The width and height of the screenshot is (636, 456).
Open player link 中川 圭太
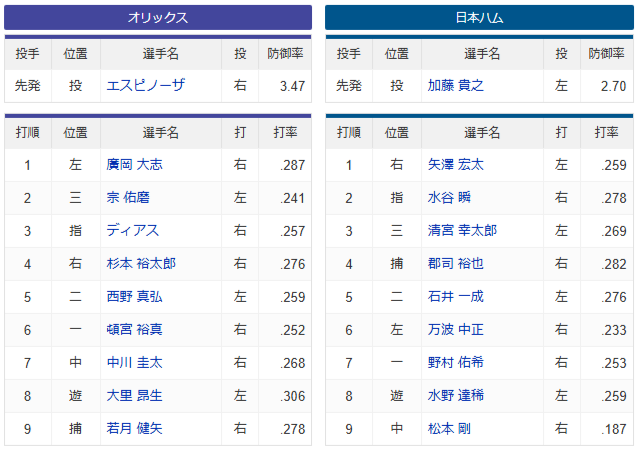coord(134,362)
